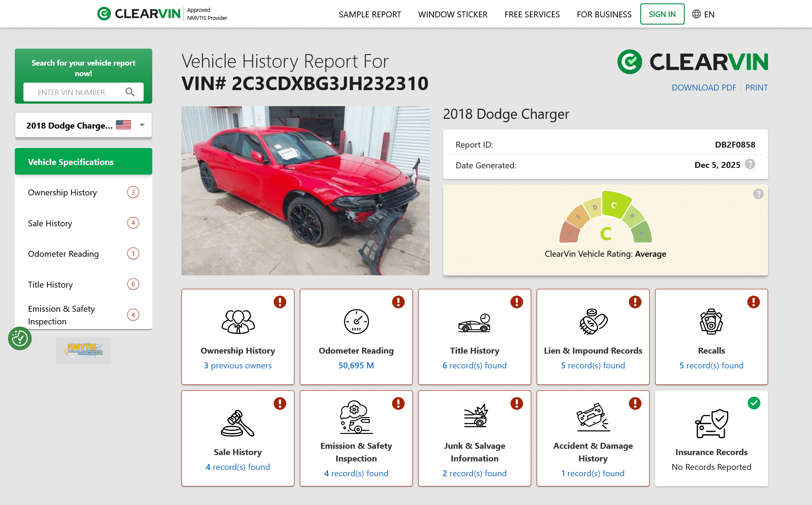The height and width of the screenshot is (505, 812).
Task: Expand the 2018 Dodge Charger vehicle dropdown
Action: [142, 125]
